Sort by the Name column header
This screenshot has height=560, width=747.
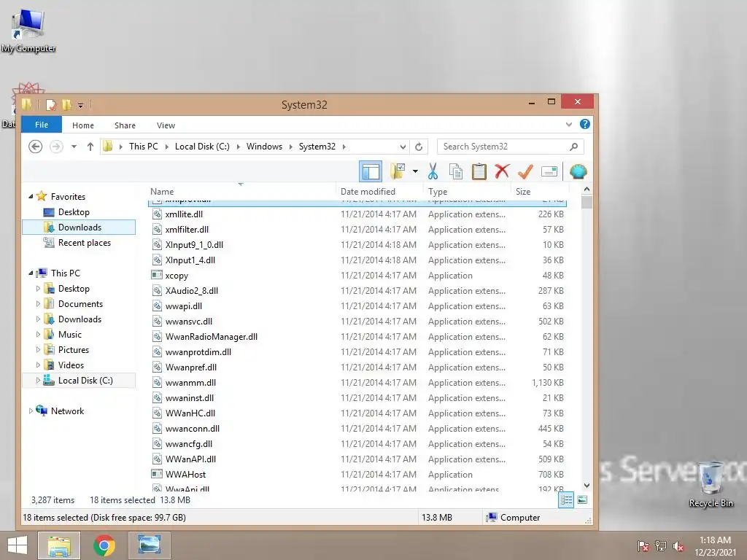(x=241, y=192)
